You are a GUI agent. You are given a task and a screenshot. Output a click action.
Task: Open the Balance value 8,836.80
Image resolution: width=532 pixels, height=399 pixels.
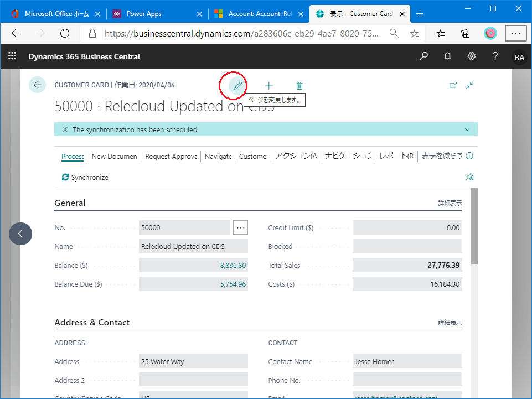[233, 265]
